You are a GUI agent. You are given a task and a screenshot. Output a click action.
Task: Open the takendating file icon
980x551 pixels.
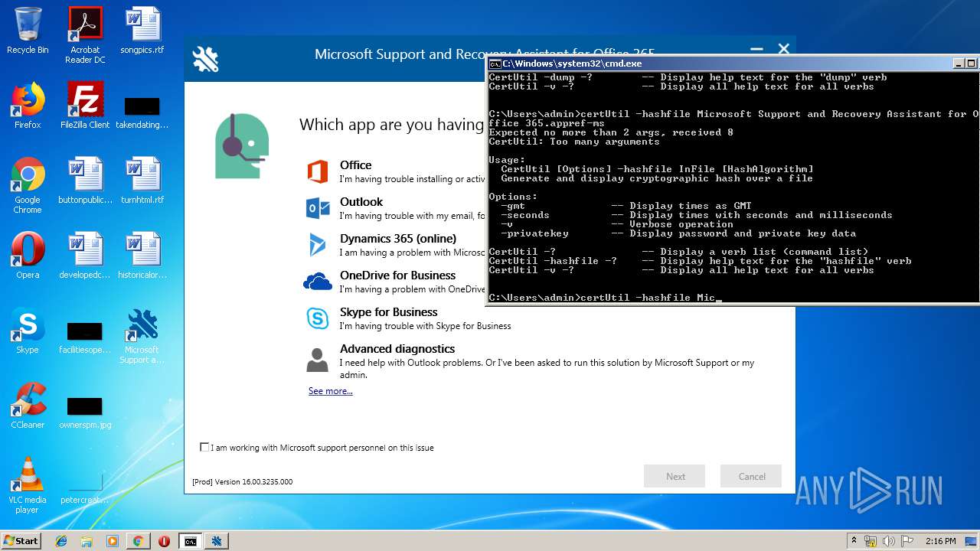[142, 111]
